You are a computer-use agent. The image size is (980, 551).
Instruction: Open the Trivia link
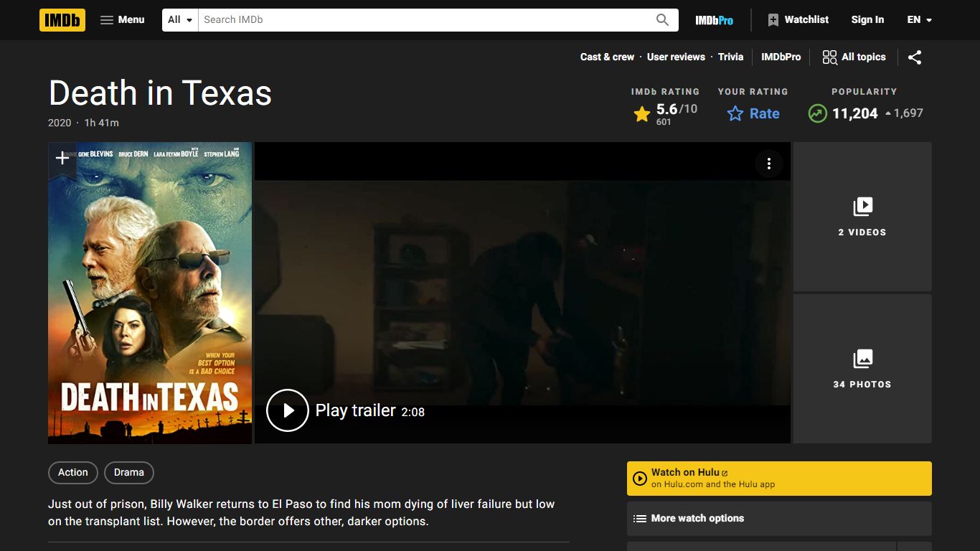(730, 57)
